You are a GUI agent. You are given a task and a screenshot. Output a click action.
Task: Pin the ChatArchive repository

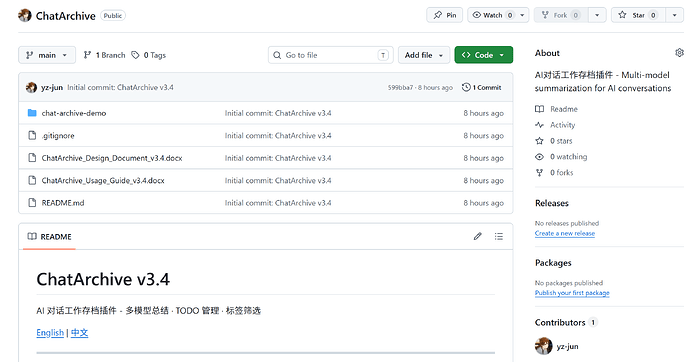click(x=444, y=15)
